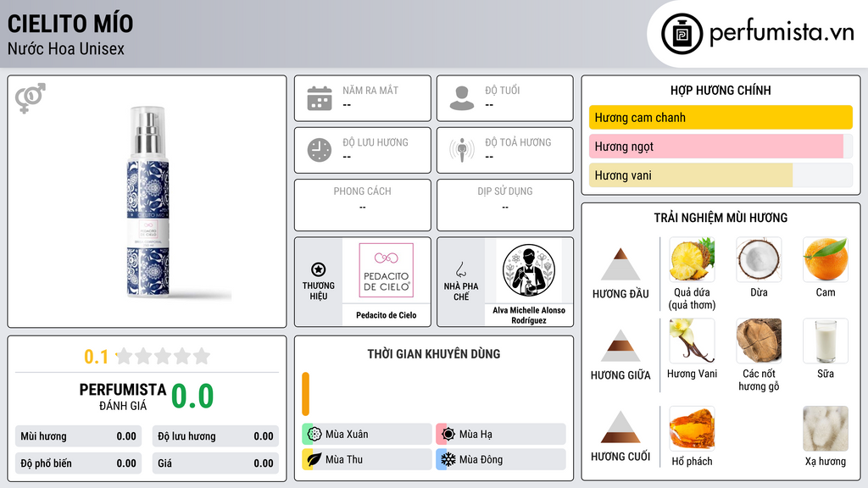Click the ĐỘ TUỔI label
868x488 pixels.
click(503, 90)
